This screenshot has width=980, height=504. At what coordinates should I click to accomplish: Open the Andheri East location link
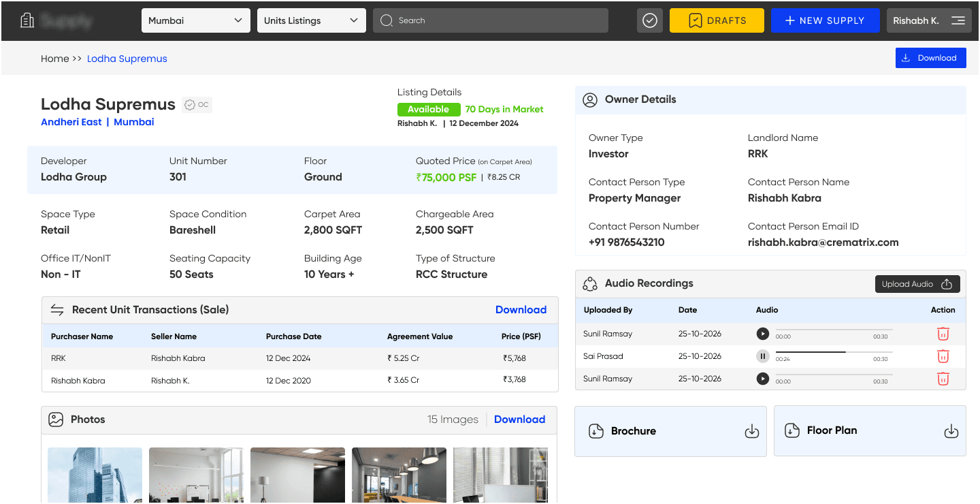[71, 122]
